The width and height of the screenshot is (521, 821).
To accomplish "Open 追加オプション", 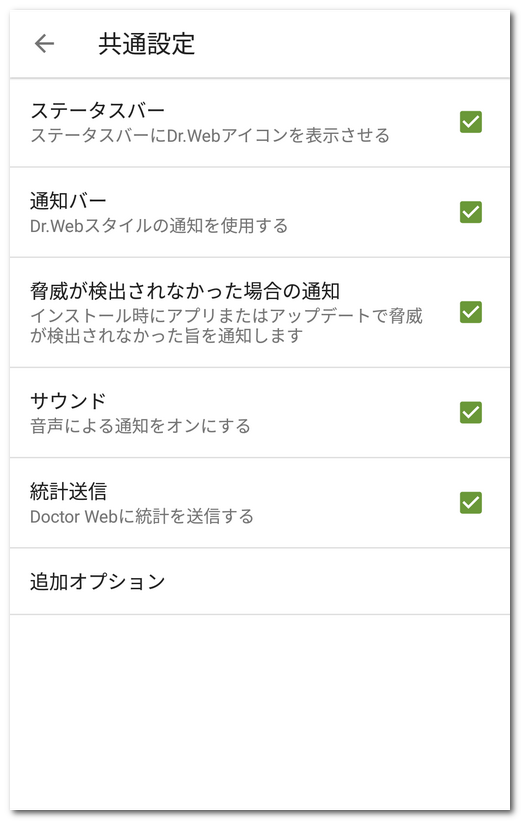I will click(x=260, y=581).
